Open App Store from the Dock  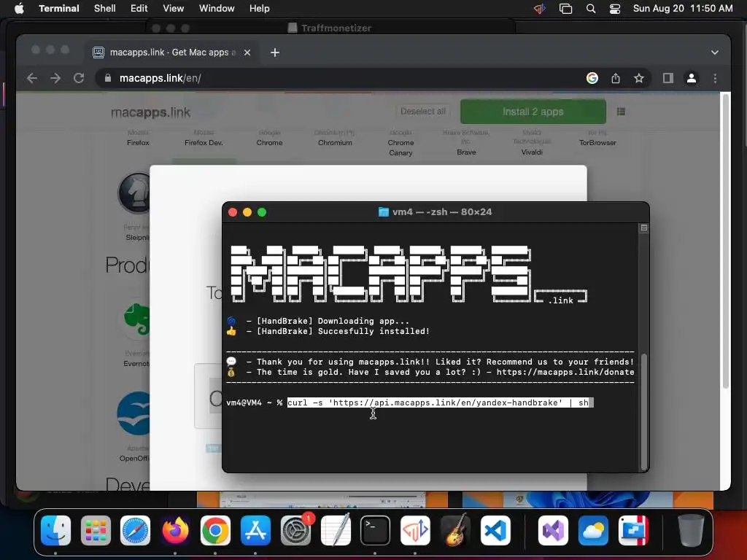tap(256, 530)
